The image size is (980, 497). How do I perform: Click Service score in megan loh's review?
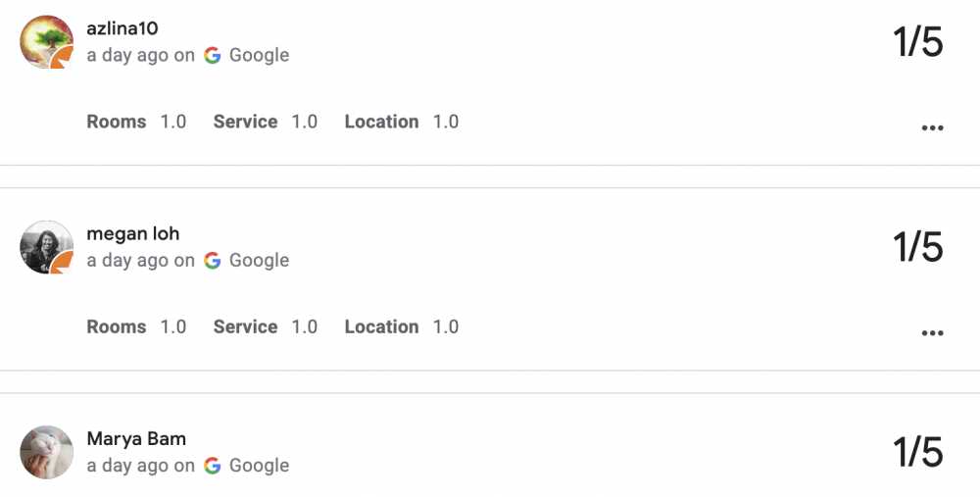pos(266,326)
